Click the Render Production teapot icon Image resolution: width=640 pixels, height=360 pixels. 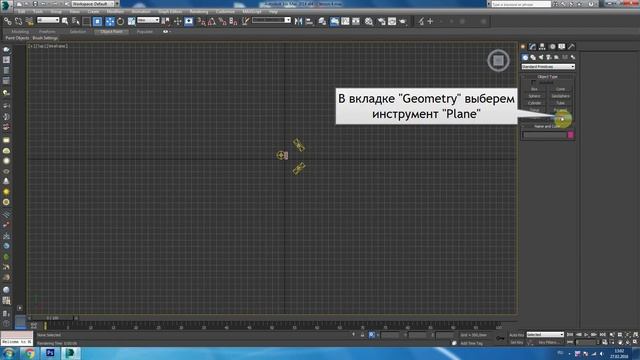coord(403,21)
